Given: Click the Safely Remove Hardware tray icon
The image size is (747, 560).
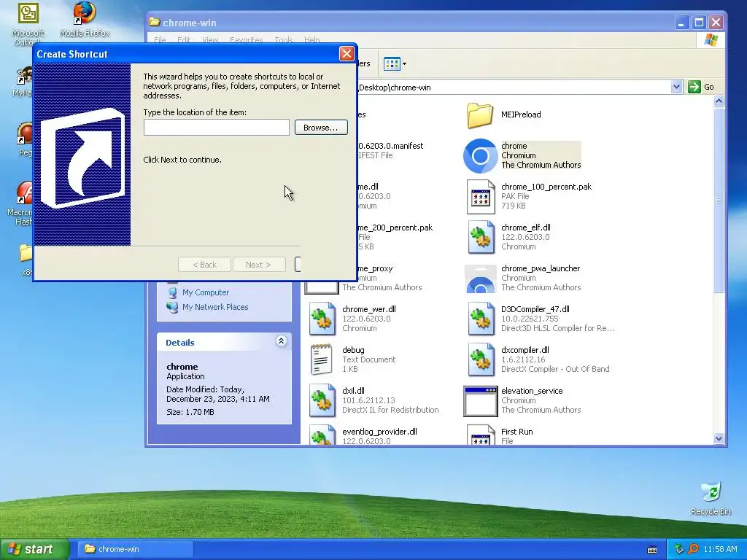Looking at the screenshot, I should 679,548.
